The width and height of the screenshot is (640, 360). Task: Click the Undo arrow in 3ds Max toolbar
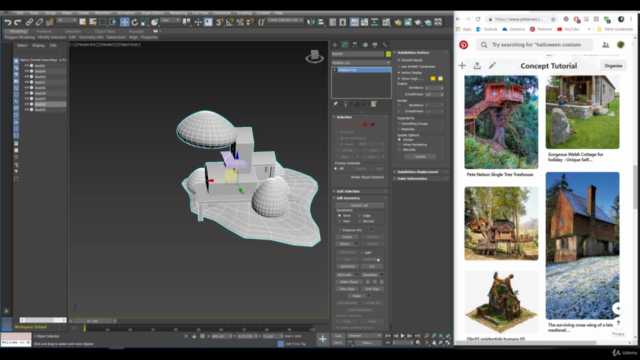pos(8,22)
